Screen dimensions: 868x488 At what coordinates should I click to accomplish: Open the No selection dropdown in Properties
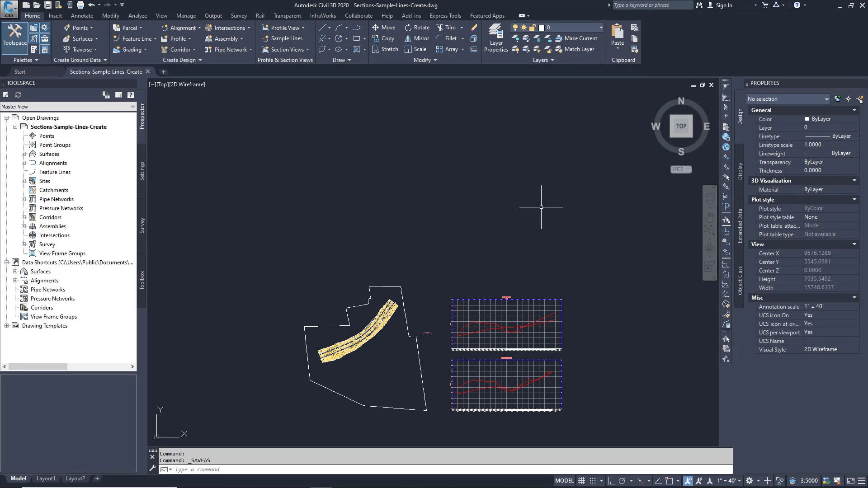(x=826, y=99)
